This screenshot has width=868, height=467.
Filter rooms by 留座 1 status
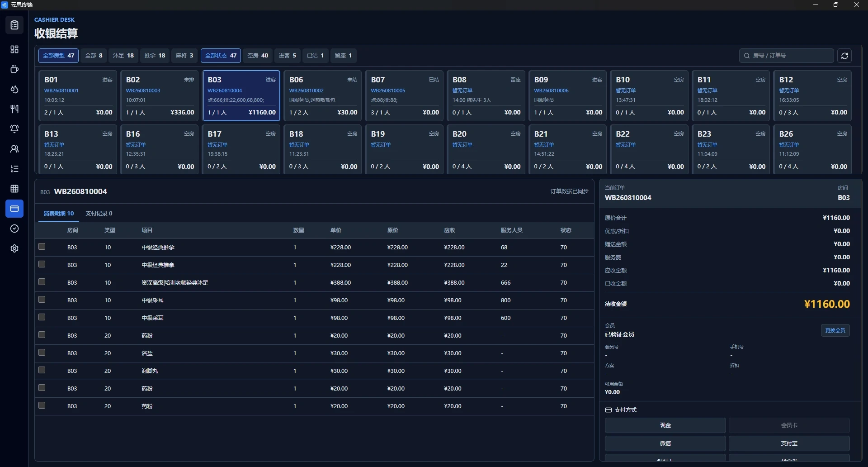point(344,56)
